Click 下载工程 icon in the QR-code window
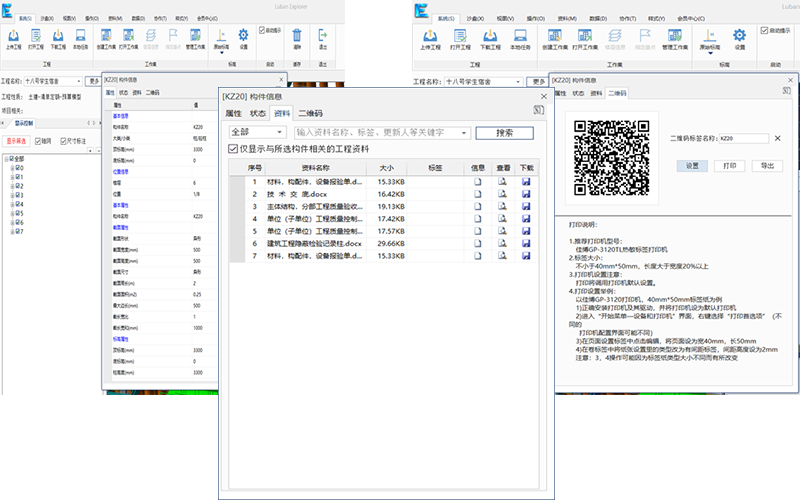Screen dimensions: 800x500 (490, 36)
